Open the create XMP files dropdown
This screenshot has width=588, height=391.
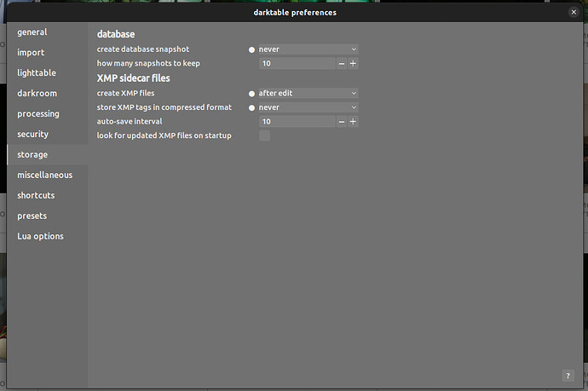[x=308, y=93]
